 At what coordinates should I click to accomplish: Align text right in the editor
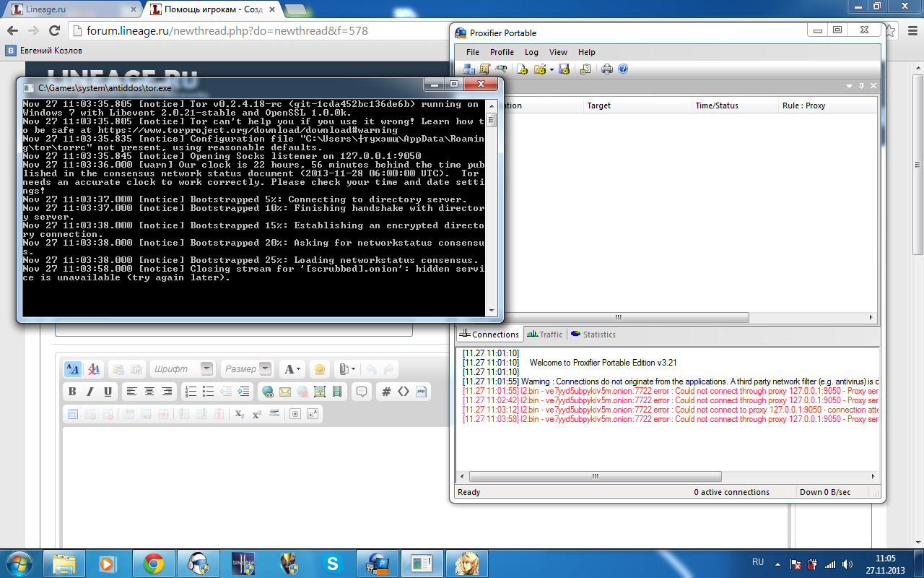[x=167, y=392]
